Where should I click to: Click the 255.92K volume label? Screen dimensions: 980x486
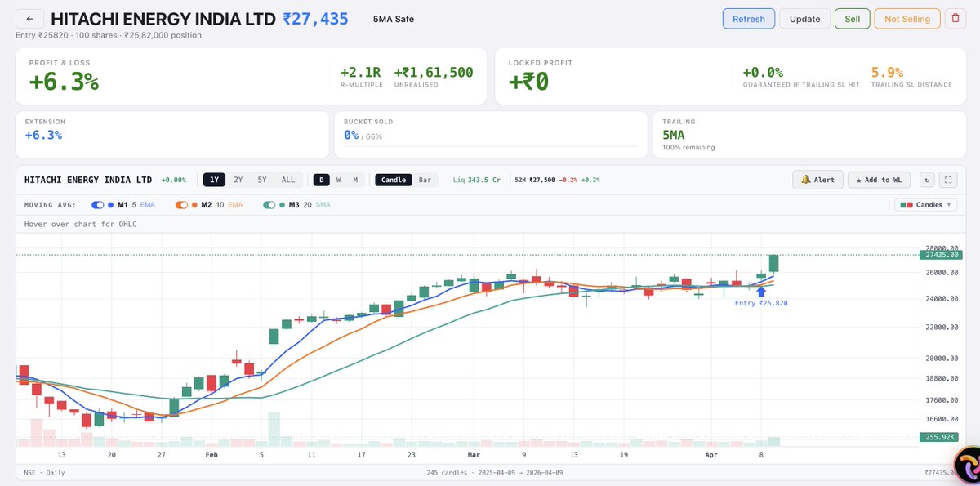coord(941,437)
